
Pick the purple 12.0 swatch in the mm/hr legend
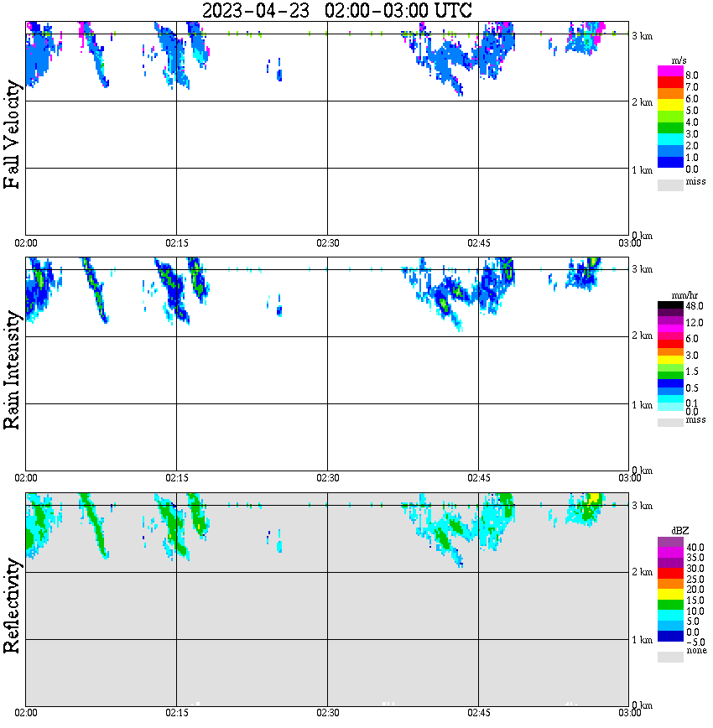[x=670, y=321]
